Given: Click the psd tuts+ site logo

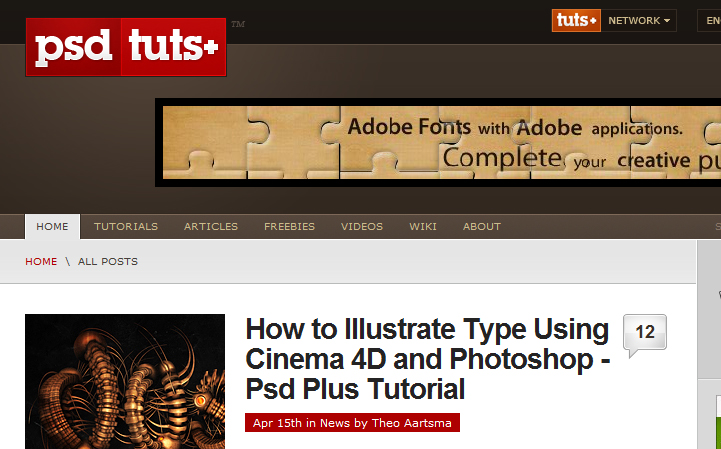Looking at the screenshot, I should (126, 47).
